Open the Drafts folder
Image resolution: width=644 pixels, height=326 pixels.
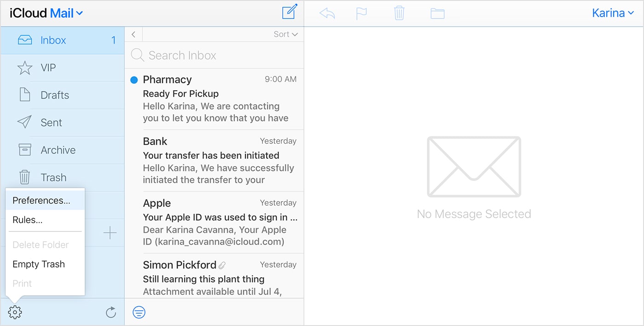click(55, 95)
